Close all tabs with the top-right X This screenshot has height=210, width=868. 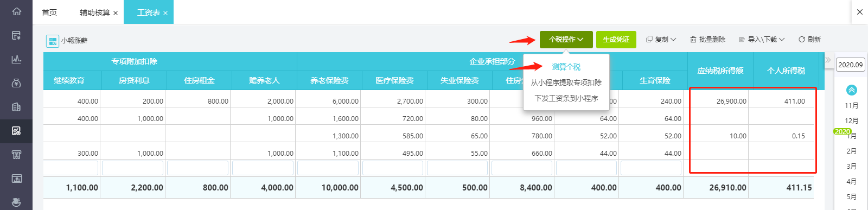click(859, 12)
